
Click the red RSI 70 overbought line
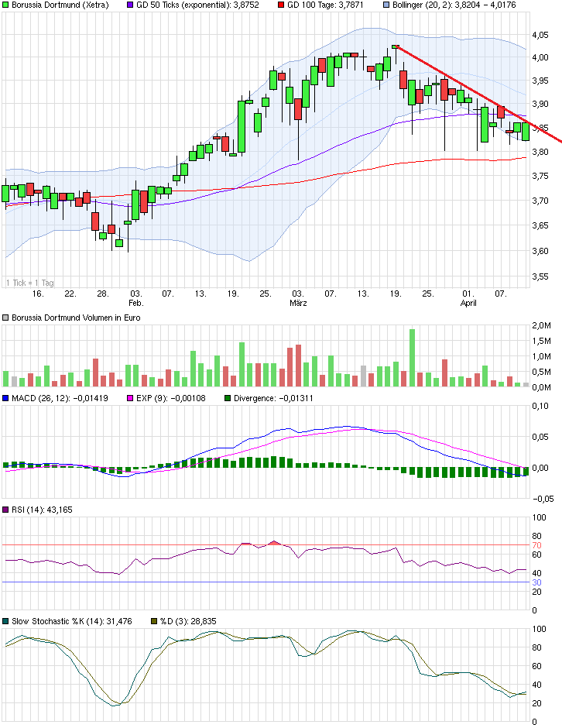pyautogui.click(x=266, y=545)
